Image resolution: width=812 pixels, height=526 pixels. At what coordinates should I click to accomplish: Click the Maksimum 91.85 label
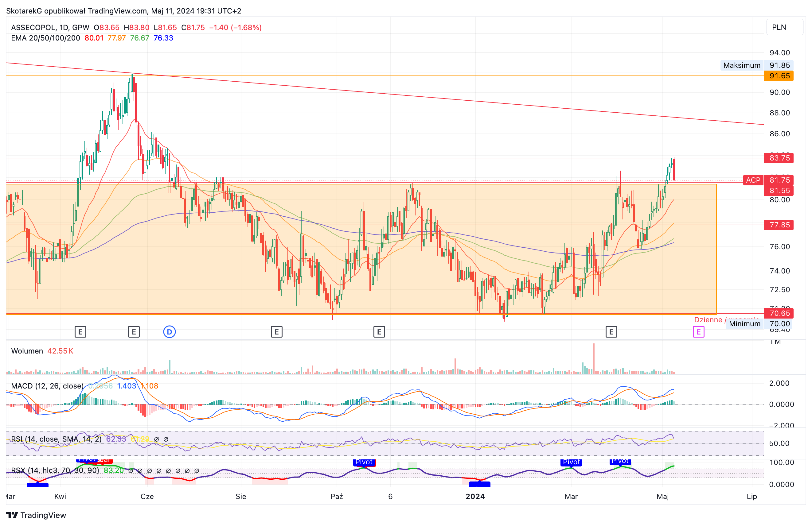pos(757,65)
